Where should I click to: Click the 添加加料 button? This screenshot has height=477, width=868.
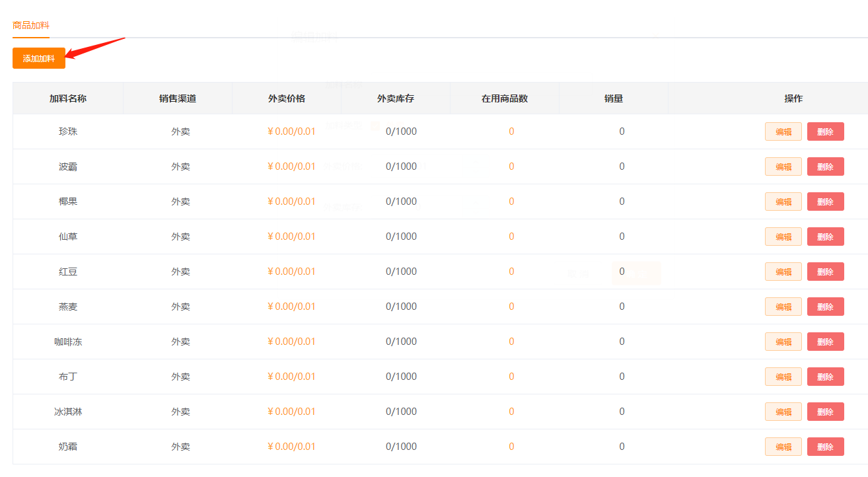tap(38, 58)
